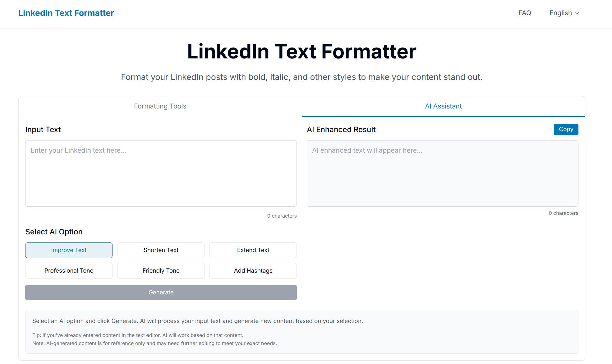Image resolution: width=612 pixels, height=364 pixels.
Task: Click the AI usage tip note
Action: click(138, 335)
